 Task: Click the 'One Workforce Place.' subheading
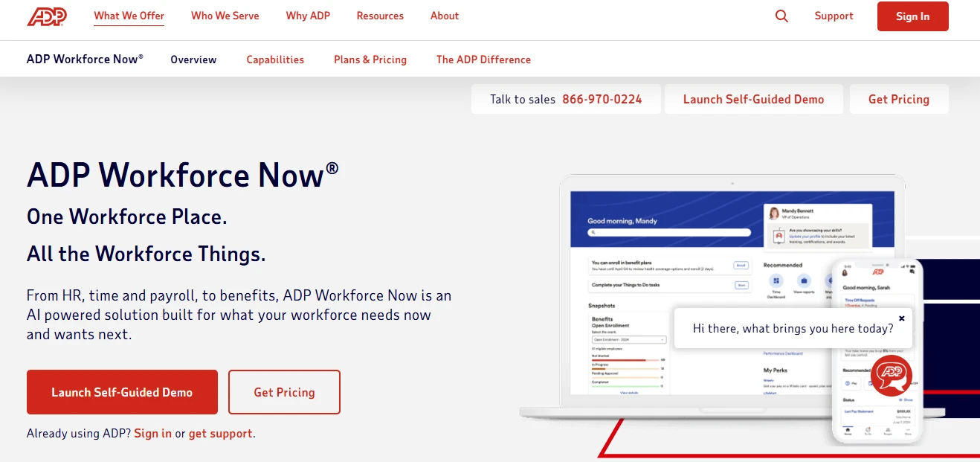[x=127, y=216]
